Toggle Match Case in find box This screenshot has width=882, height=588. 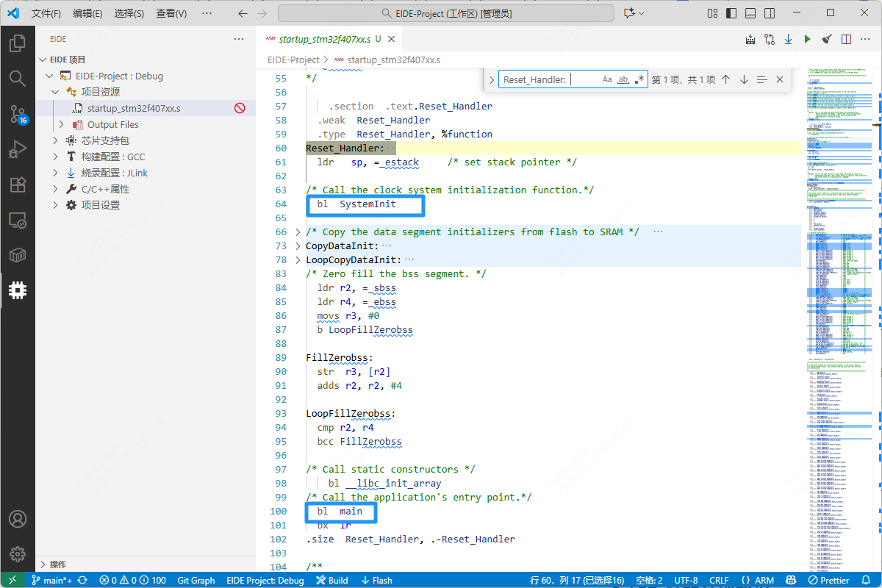tap(607, 79)
